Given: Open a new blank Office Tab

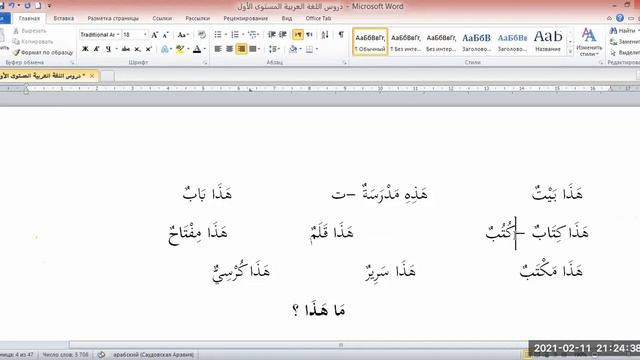Looking at the screenshot, I should click(x=107, y=76).
